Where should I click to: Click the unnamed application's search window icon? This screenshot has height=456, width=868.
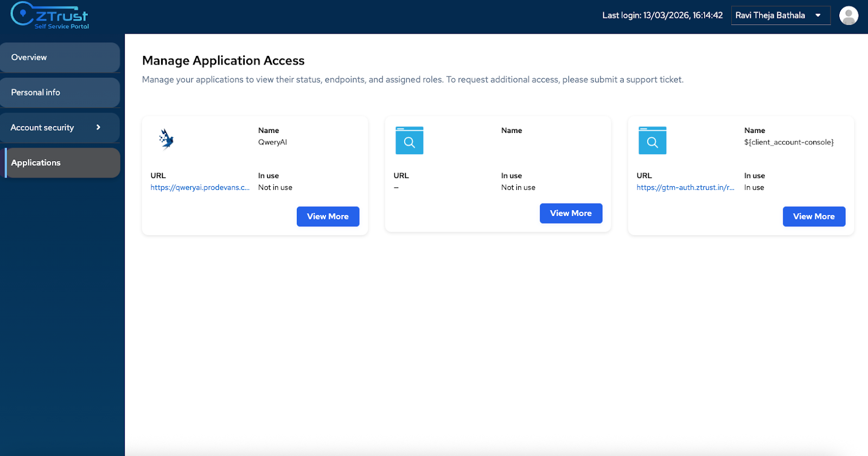[x=409, y=141]
